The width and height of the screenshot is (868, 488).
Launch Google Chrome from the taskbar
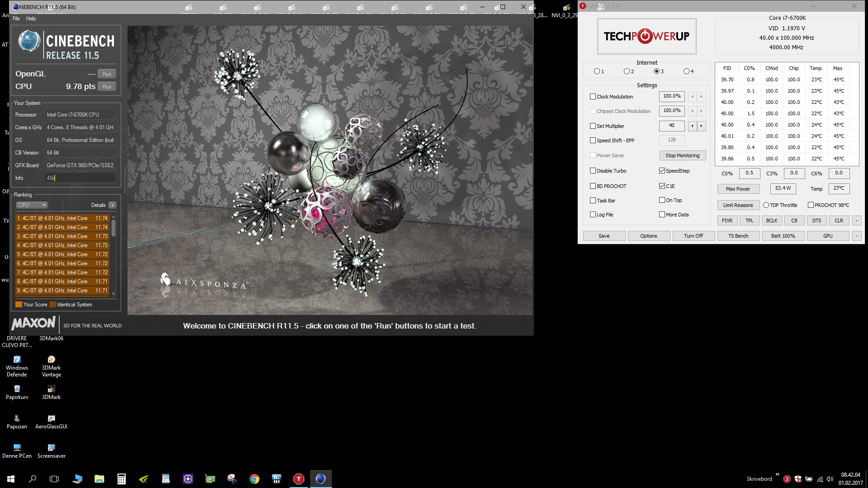point(255,479)
